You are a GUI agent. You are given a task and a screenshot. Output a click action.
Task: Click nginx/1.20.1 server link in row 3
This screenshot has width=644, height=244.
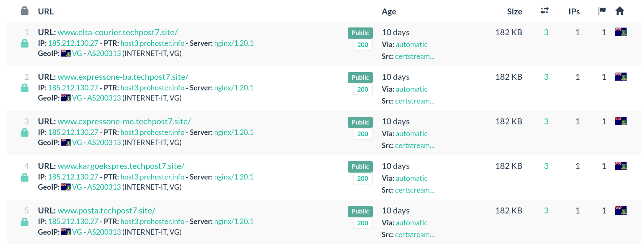coord(234,132)
